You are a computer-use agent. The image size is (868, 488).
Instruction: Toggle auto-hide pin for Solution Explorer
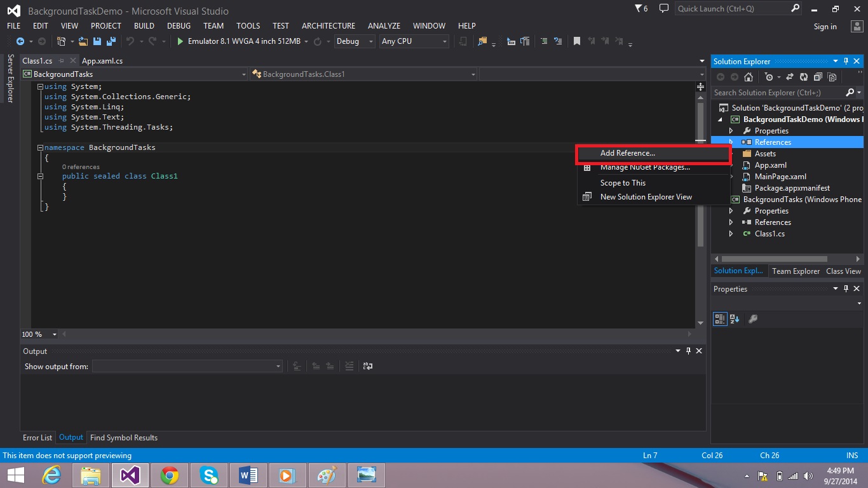(846, 61)
